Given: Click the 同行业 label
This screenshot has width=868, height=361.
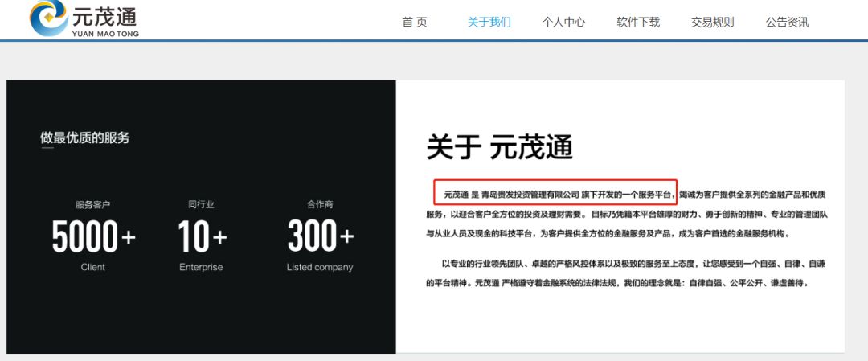Looking at the screenshot, I should pyautogui.click(x=201, y=205).
